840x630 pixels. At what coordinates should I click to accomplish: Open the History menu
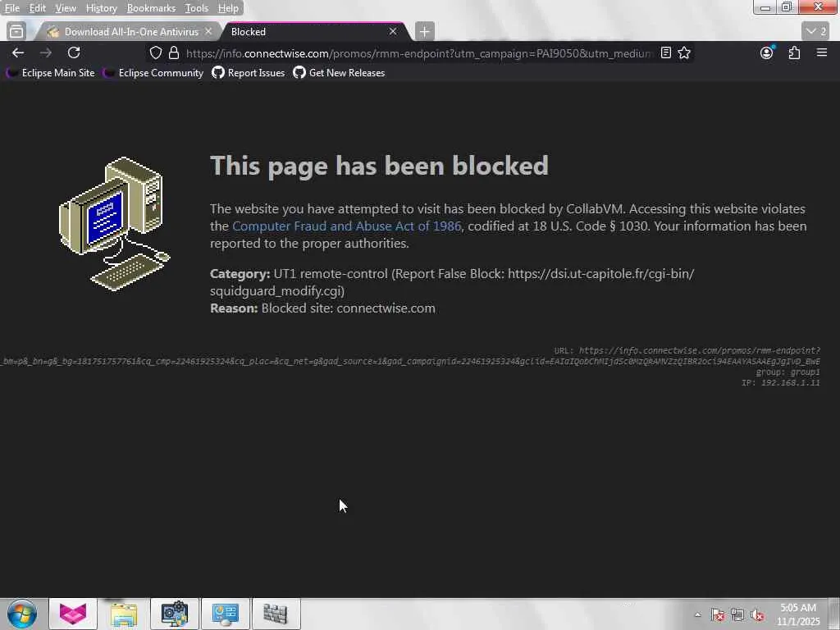101,8
